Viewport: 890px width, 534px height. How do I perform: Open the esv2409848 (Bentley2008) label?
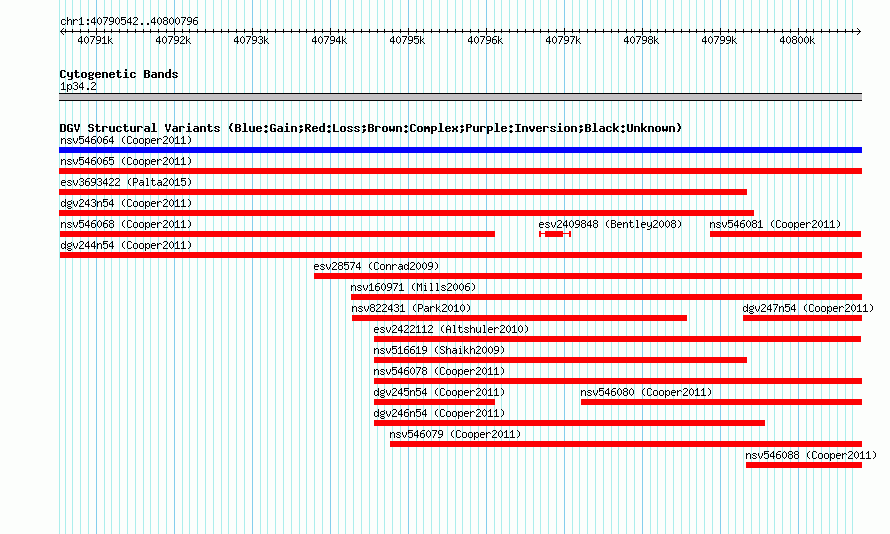pyautogui.click(x=610, y=224)
